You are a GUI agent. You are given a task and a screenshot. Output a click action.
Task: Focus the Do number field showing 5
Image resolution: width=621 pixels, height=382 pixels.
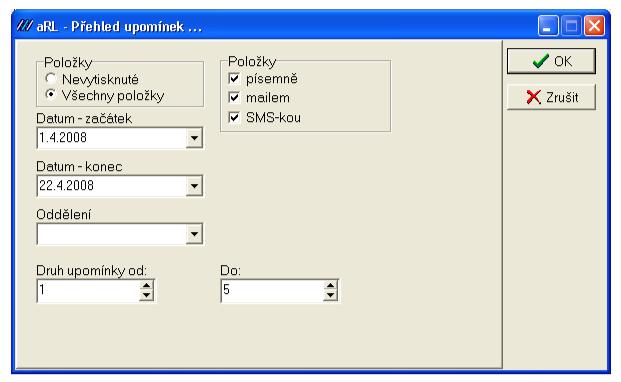pyautogui.click(x=272, y=290)
